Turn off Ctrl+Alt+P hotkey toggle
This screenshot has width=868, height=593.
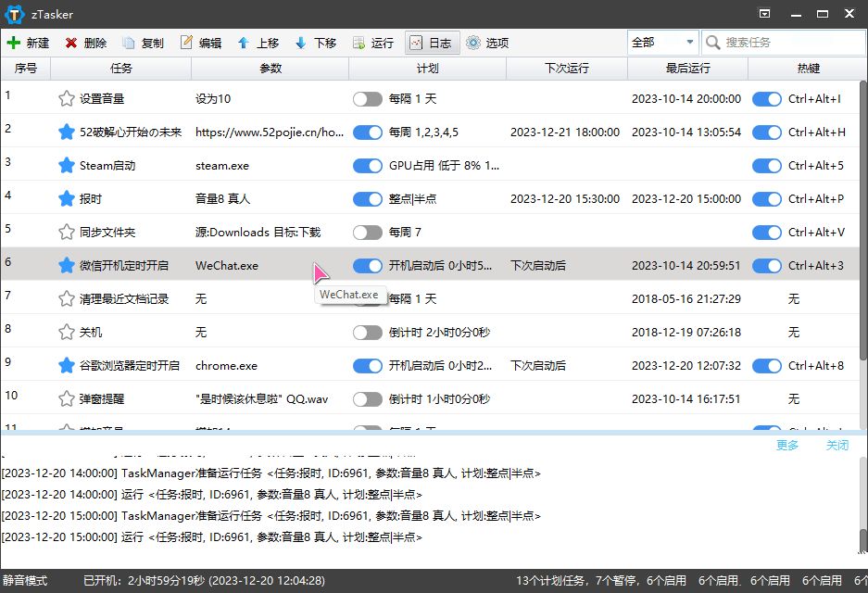coord(766,199)
